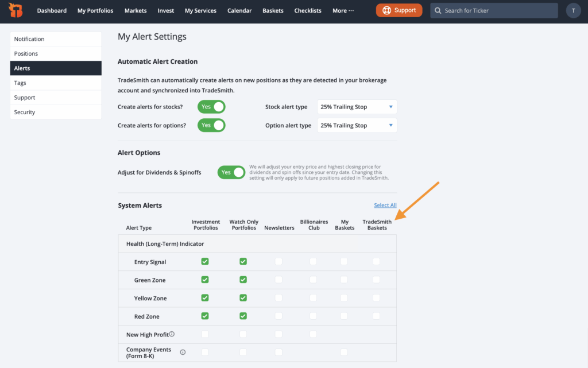Uncheck Entry Signal for Investment Portfolios

(x=205, y=262)
